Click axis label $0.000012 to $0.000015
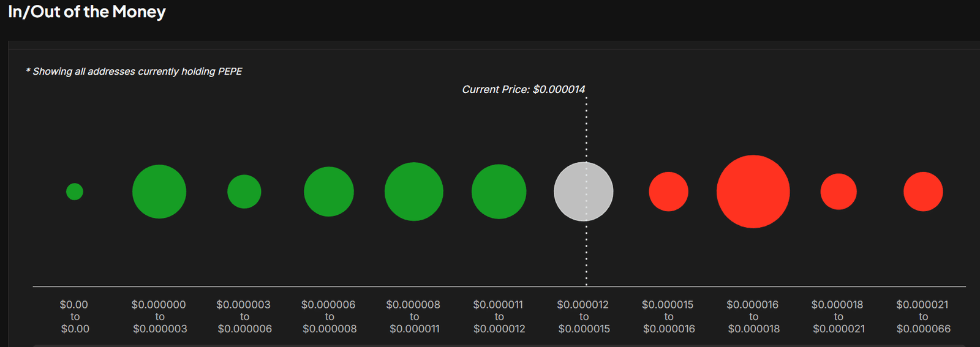This screenshot has width=980, height=347. (584, 316)
